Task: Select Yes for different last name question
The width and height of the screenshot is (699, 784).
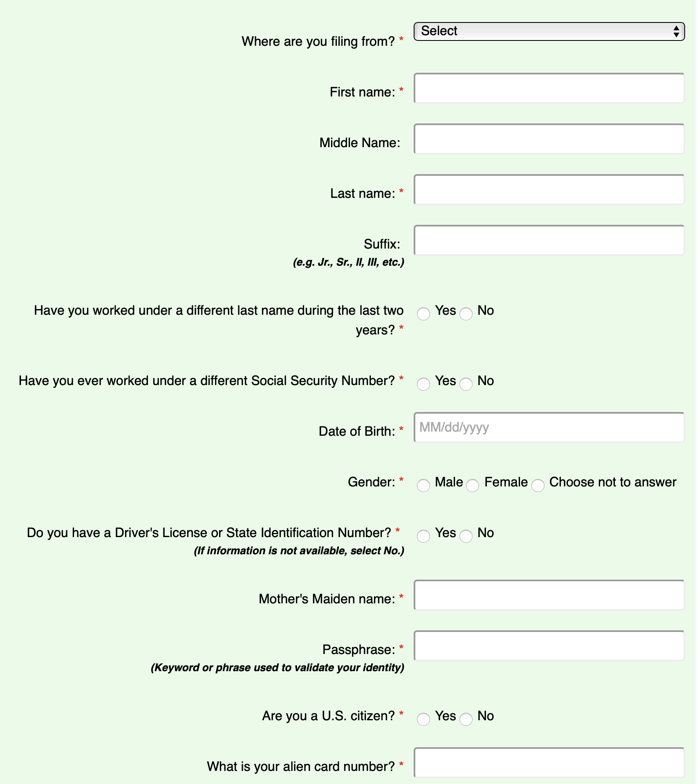Action: click(423, 314)
